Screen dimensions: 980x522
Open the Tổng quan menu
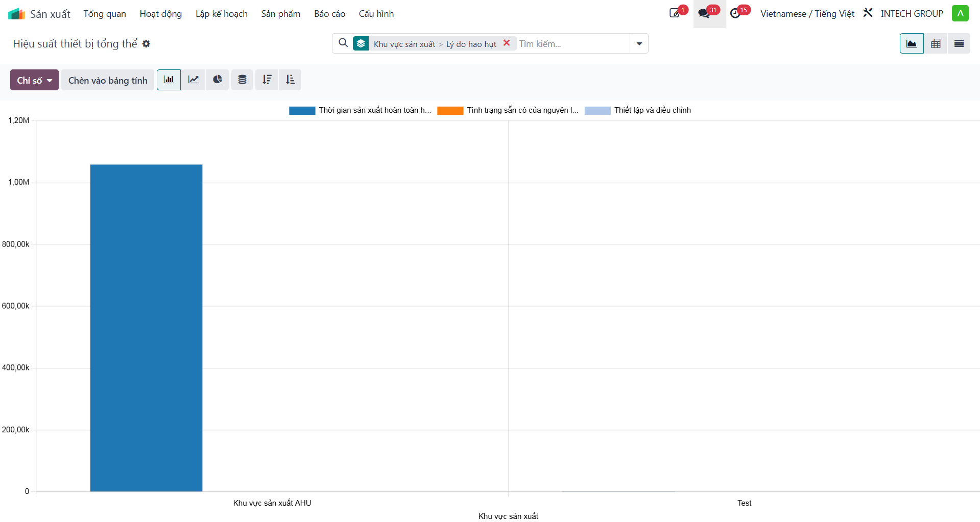pos(105,14)
